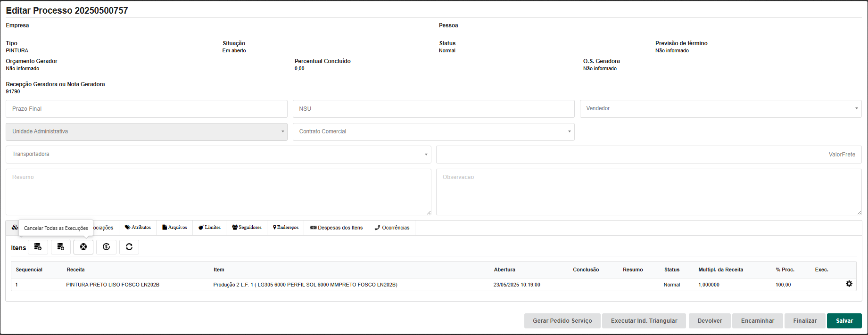Click the dollar coin icon in Itens toolbar

click(106, 247)
